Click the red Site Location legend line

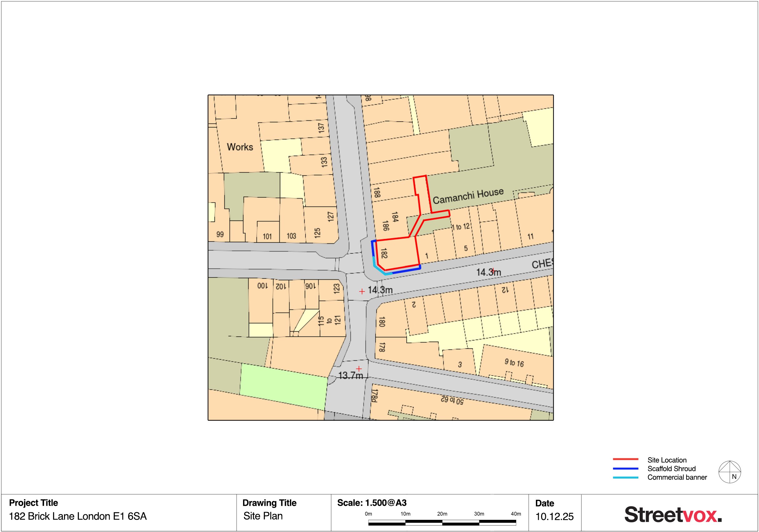(626, 459)
